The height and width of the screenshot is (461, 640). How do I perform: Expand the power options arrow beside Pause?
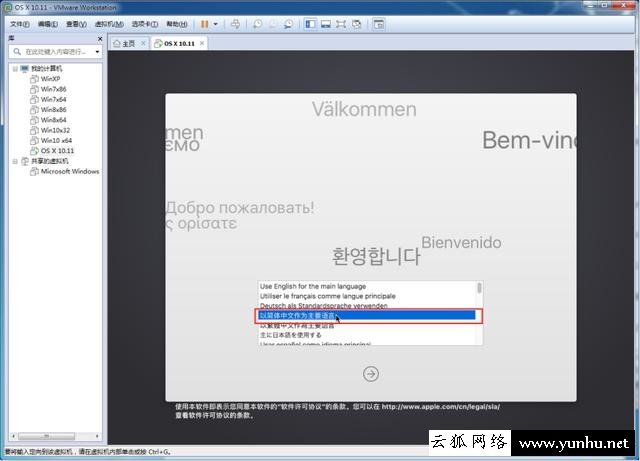coord(216,24)
